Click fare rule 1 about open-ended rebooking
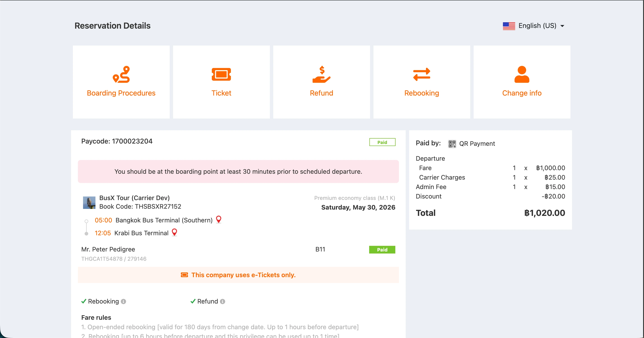 pyautogui.click(x=220, y=327)
